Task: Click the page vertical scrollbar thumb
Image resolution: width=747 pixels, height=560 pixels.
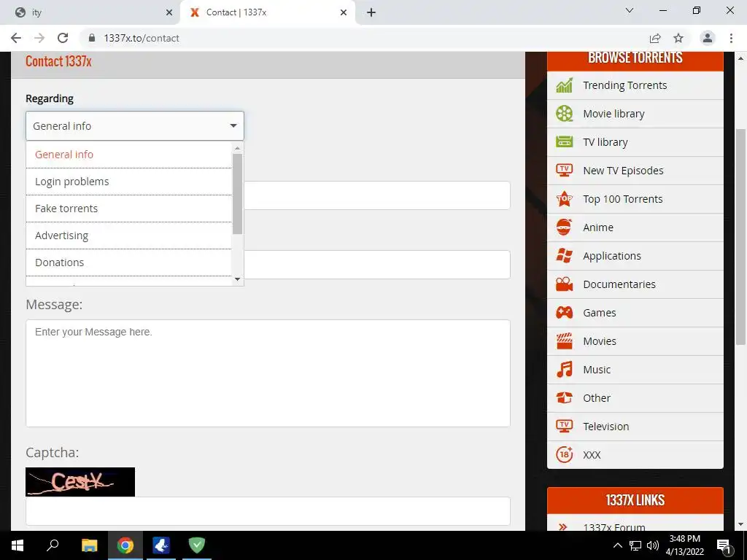Action: coord(740,236)
